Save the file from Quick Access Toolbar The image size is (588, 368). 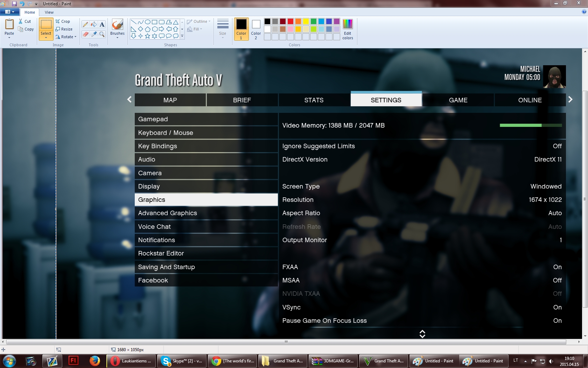[x=14, y=4]
